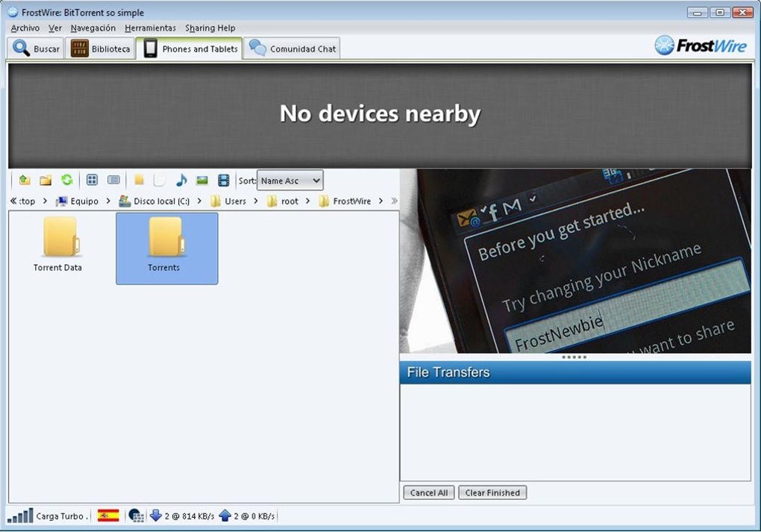The width and height of the screenshot is (761, 532).
Task: Click the Spanish flag language icon
Action: [107, 516]
